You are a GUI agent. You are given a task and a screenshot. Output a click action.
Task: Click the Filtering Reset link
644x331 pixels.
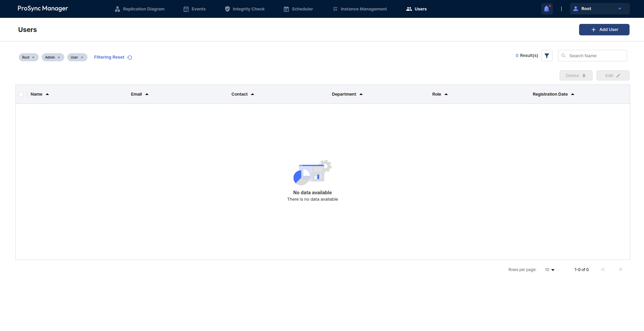pyautogui.click(x=109, y=57)
